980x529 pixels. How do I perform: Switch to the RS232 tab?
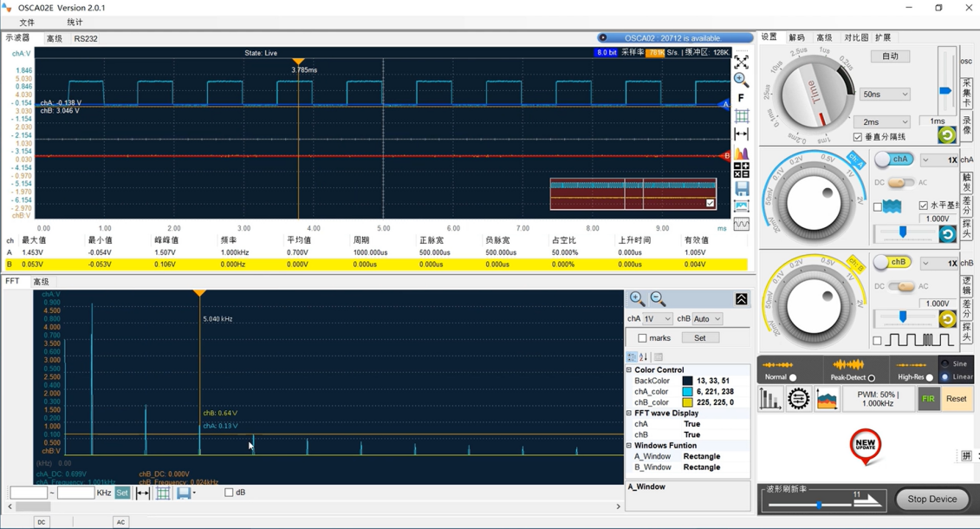coord(86,39)
